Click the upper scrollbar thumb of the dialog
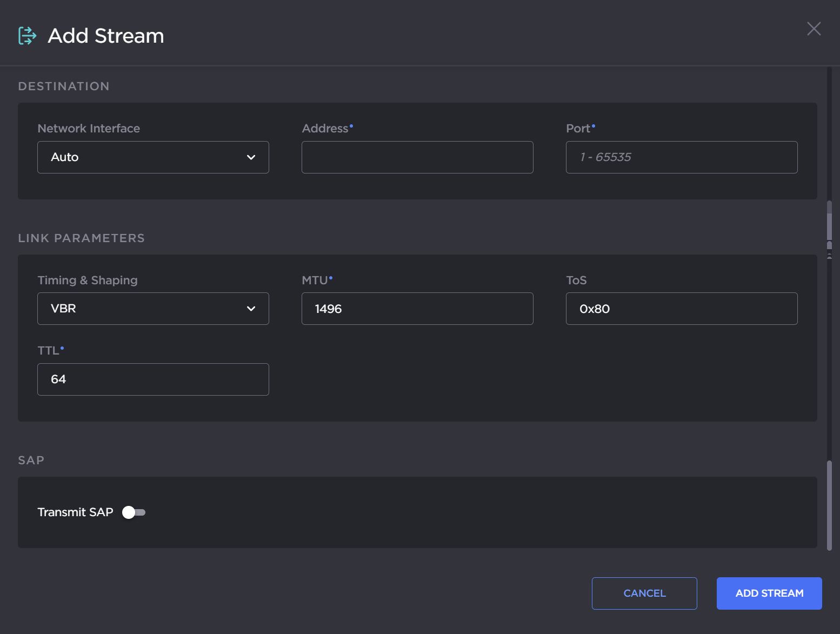The height and width of the screenshot is (634, 840). (829, 221)
